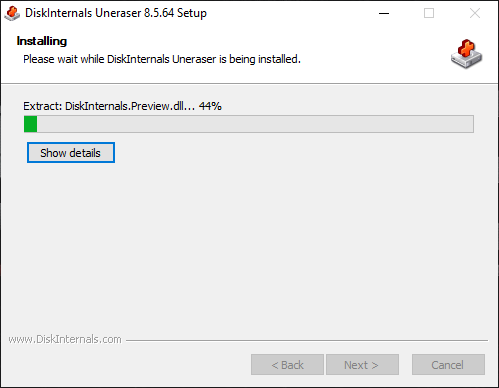Click the green filled part of the progress bar
Image resolution: width=499 pixels, height=388 pixels.
pyautogui.click(x=30, y=124)
